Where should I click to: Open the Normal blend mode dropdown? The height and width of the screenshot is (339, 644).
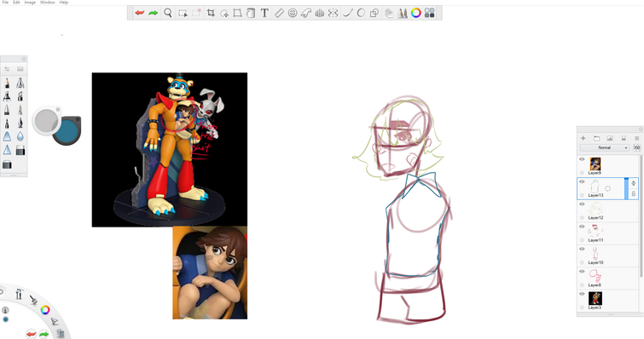click(x=605, y=147)
